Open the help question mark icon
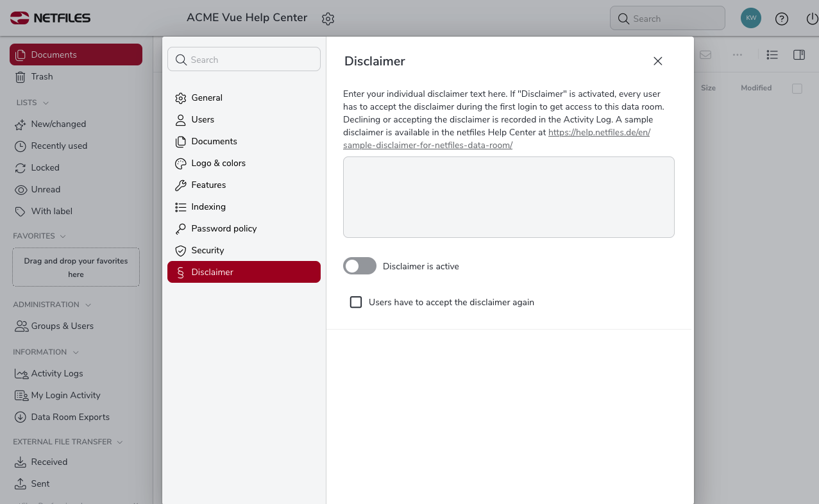The width and height of the screenshot is (819, 504). [x=781, y=19]
